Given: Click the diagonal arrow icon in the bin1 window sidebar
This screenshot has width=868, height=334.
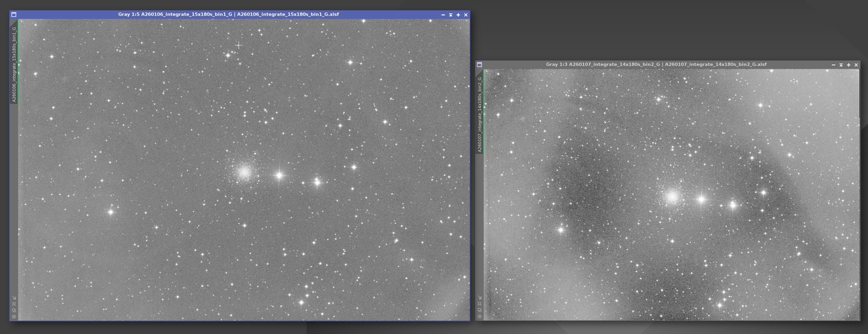Looking at the screenshot, I should pyautogui.click(x=14, y=297).
